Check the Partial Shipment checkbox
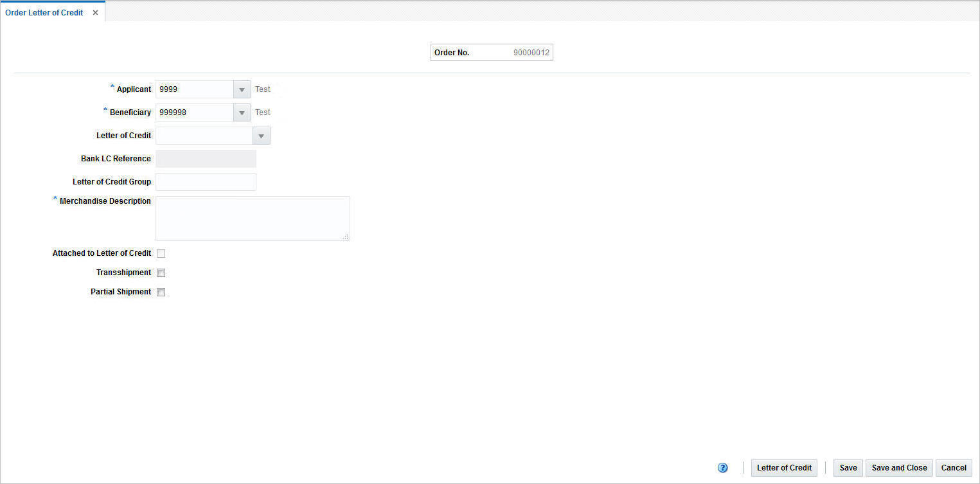The image size is (980, 484). (161, 292)
